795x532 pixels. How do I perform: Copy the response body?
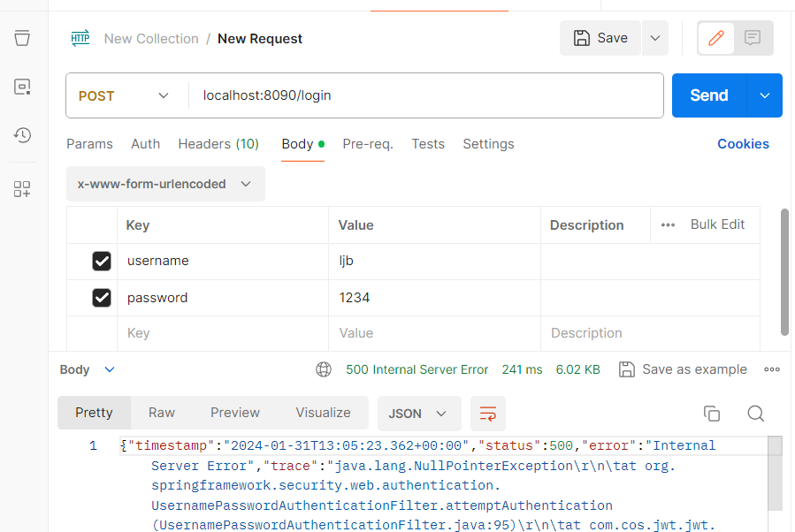click(x=712, y=414)
